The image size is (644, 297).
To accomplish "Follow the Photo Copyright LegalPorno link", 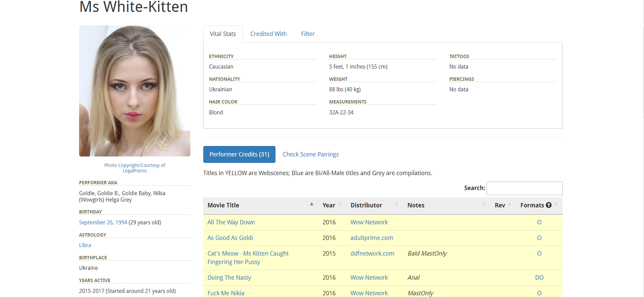I will click(x=135, y=168).
